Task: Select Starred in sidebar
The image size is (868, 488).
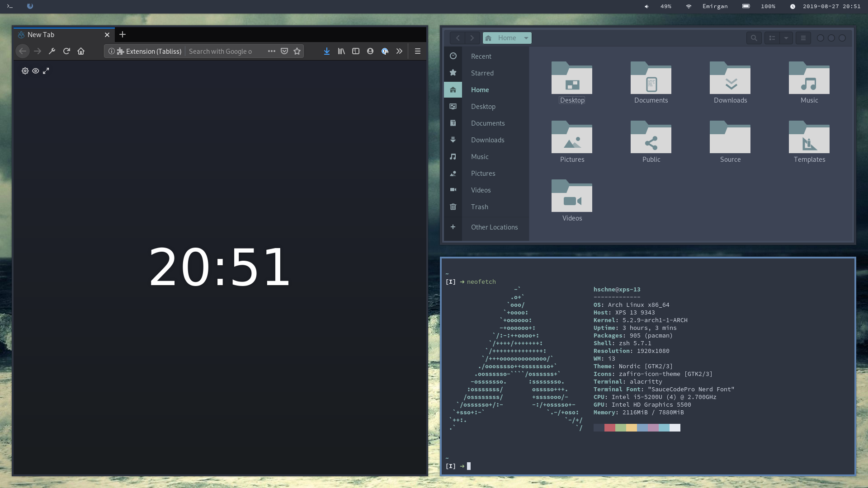Action: (486, 73)
